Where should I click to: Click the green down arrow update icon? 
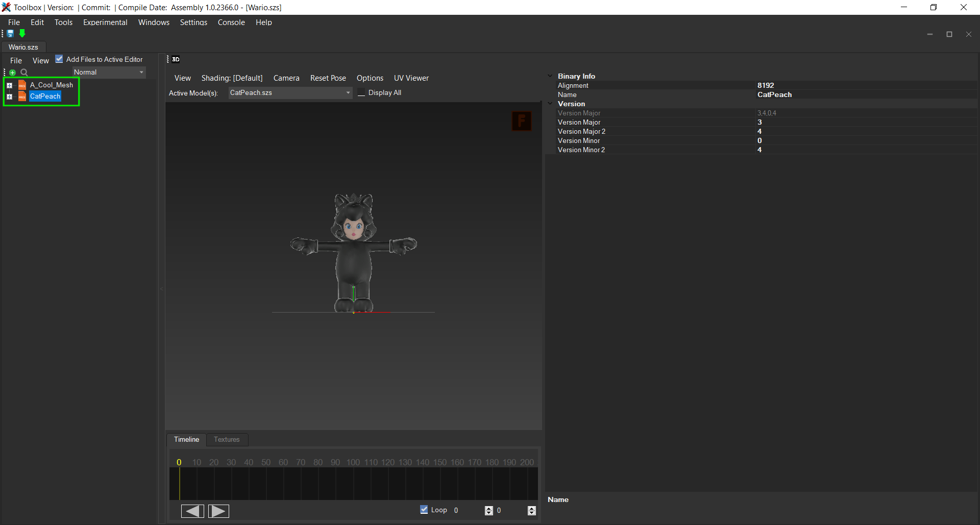[22, 34]
